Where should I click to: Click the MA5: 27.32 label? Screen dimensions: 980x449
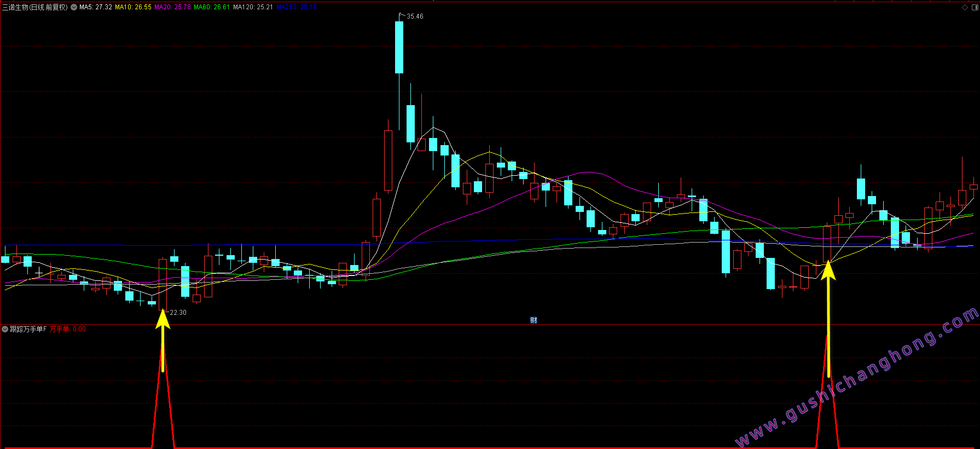pyautogui.click(x=96, y=7)
